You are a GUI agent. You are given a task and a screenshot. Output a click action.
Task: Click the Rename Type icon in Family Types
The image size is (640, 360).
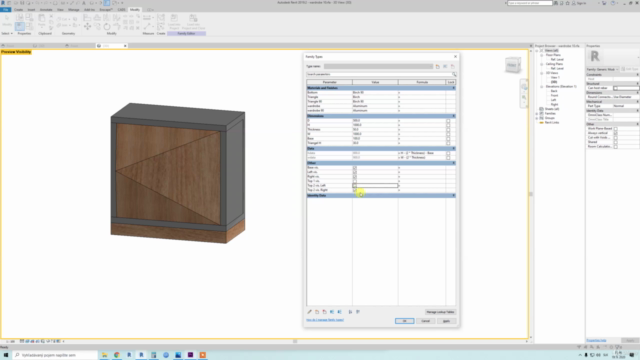(x=445, y=66)
